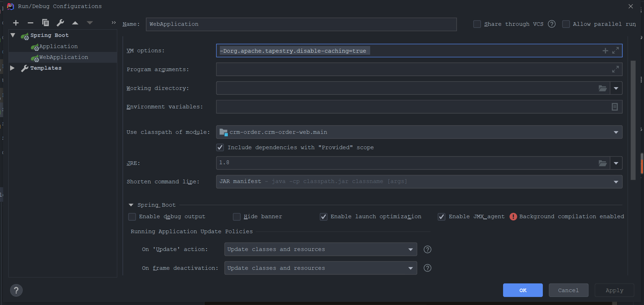This screenshot has height=305, width=644.
Task: Open Shorten command line dropdown
Action: pyautogui.click(x=616, y=182)
